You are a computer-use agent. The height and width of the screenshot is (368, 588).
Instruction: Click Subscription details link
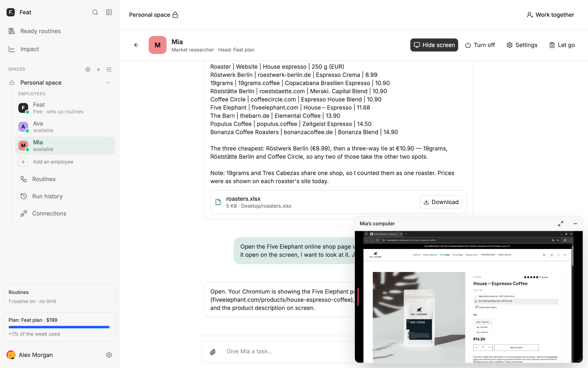[486, 307]
